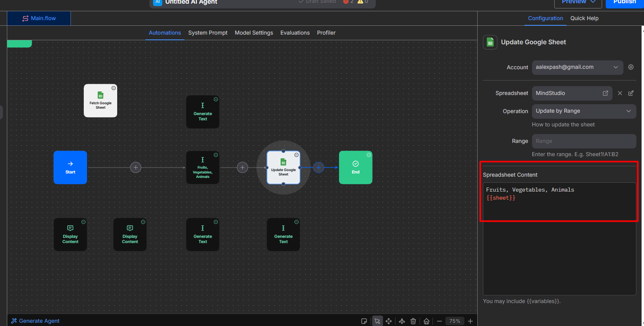Image resolution: width=644 pixels, height=326 pixels.
Task: Open spreadsheet MindStudio in external link
Action: [x=605, y=93]
